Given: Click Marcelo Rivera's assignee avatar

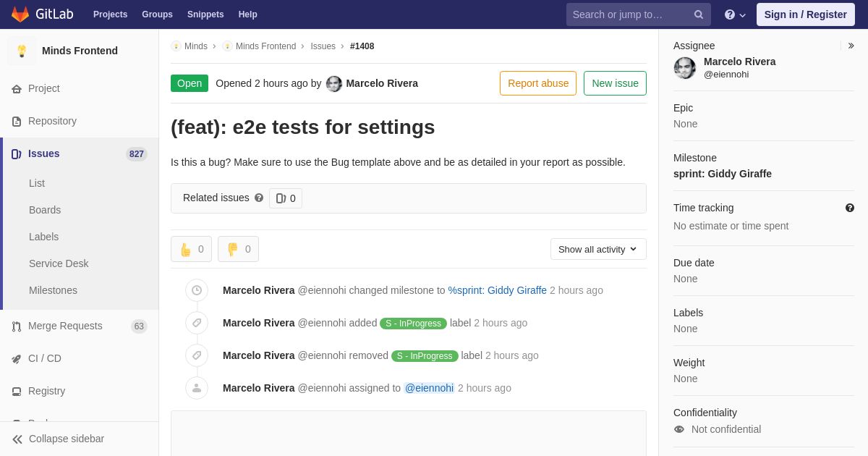Looking at the screenshot, I should [685, 68].
